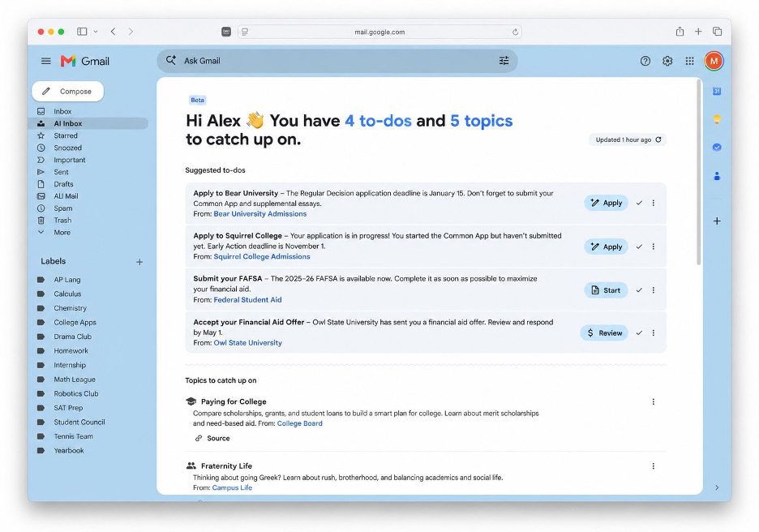Open more options for Fraternity Life topic
The height and width of the screenshot is (532, 759).
[x=653, y=466]
